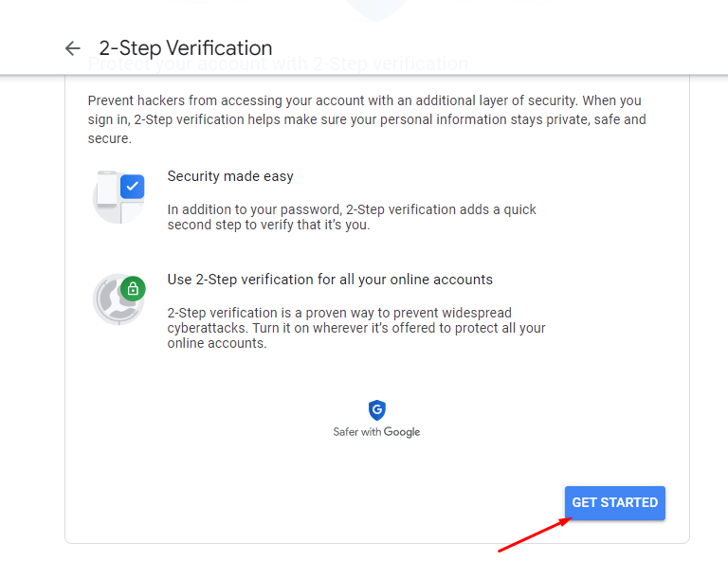Go back using the left arrow icon
Viewport: 728px width, 561px height.
pyautogui.click(x=72, y=48)
